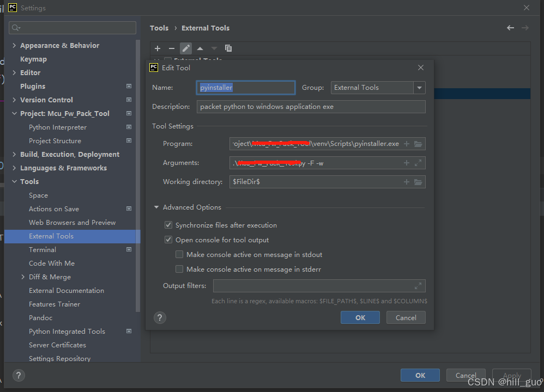Click Tools in the settings breadcrumb
Screen dimensions: 544x392
tap(159, 28)
